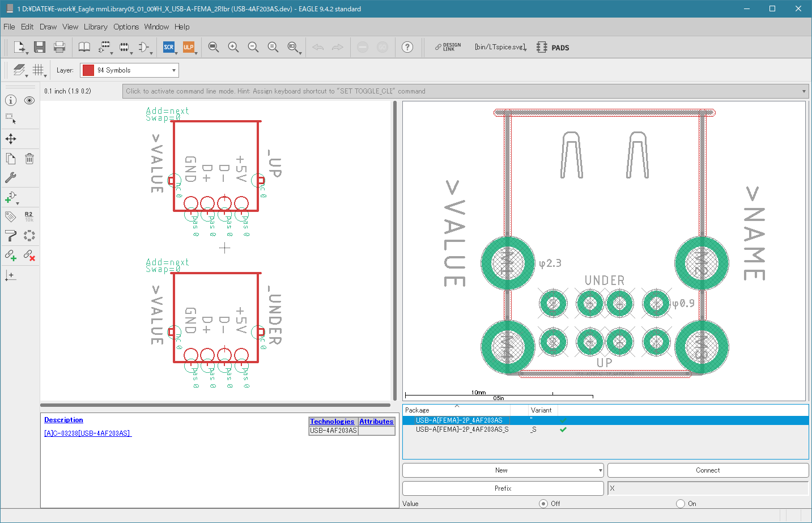Viewport: 812px width, 523px height.
Task: Select the Name tag tool
Action: point(11,216)
